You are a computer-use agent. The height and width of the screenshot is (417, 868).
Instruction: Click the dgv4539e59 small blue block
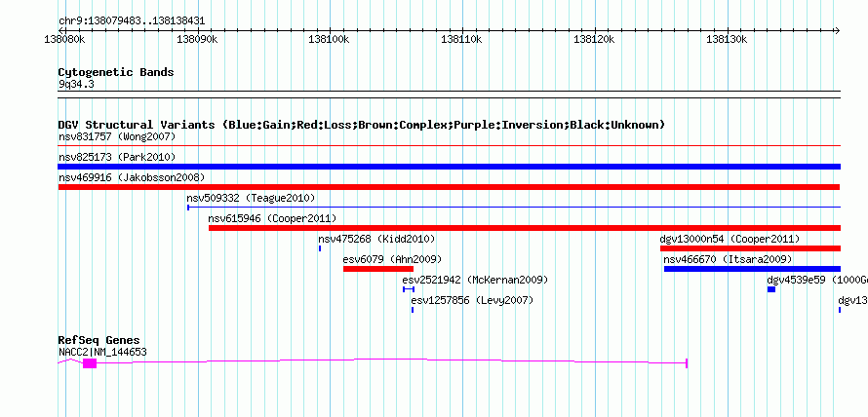coord(771,289)
